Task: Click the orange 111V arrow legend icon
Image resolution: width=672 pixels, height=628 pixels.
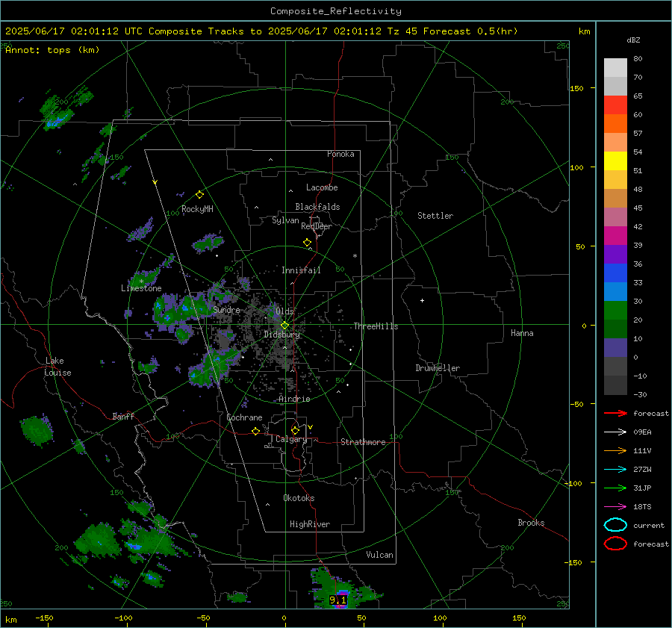Action: point(615,450)
